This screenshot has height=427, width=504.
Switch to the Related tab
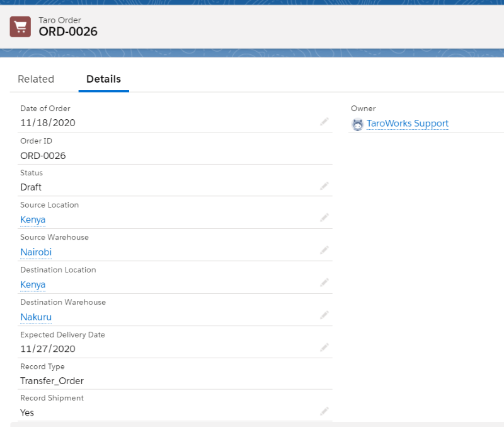tap(36, 79)
